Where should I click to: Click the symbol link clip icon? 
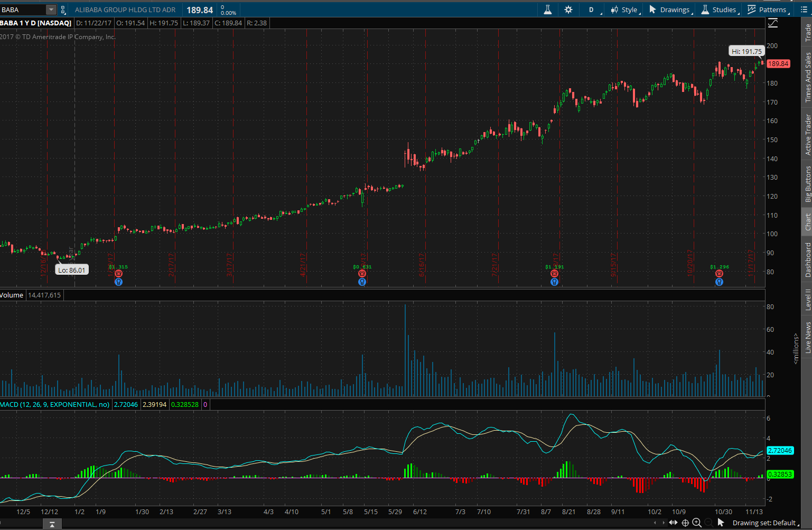pyautogui.click(x=63, y=10)
